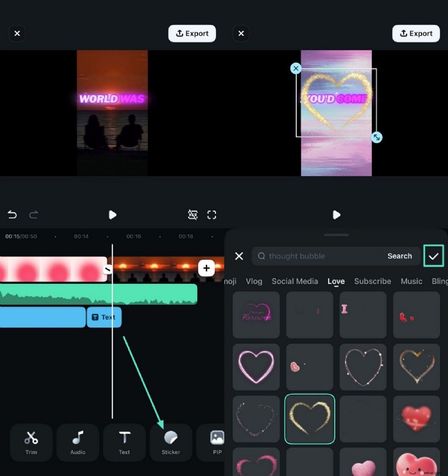This screenshot has height=476, width=448.
Task: Open the Audio tool
Action: 77,442
